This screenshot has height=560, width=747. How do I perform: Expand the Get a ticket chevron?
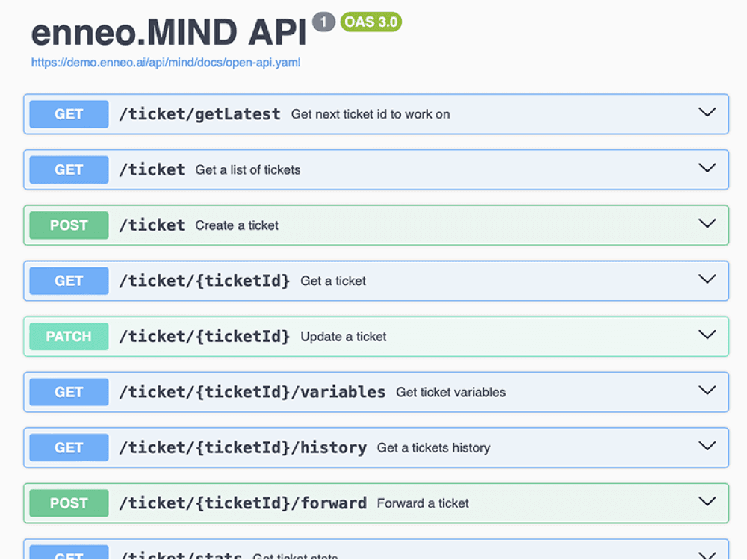click(707, 279)
